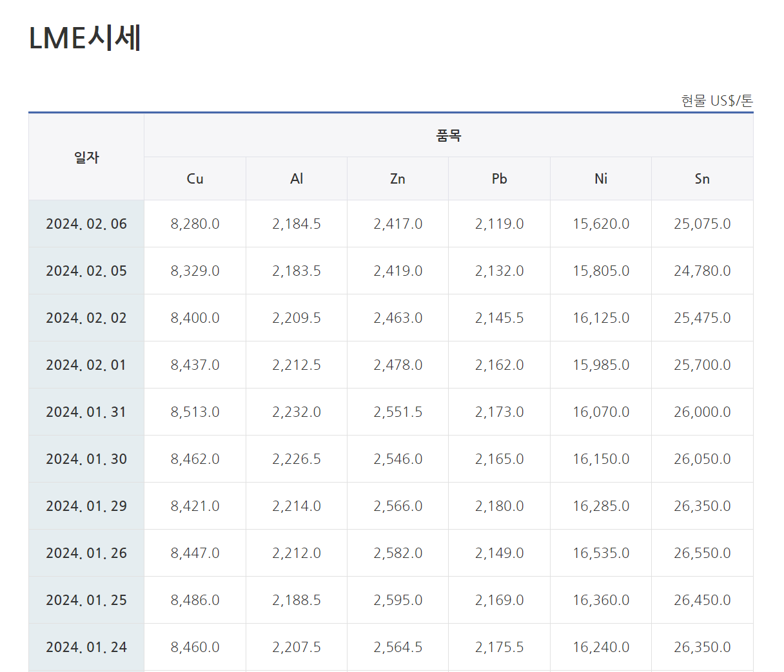Click the Pb price 2,162.0

[499, 365]
